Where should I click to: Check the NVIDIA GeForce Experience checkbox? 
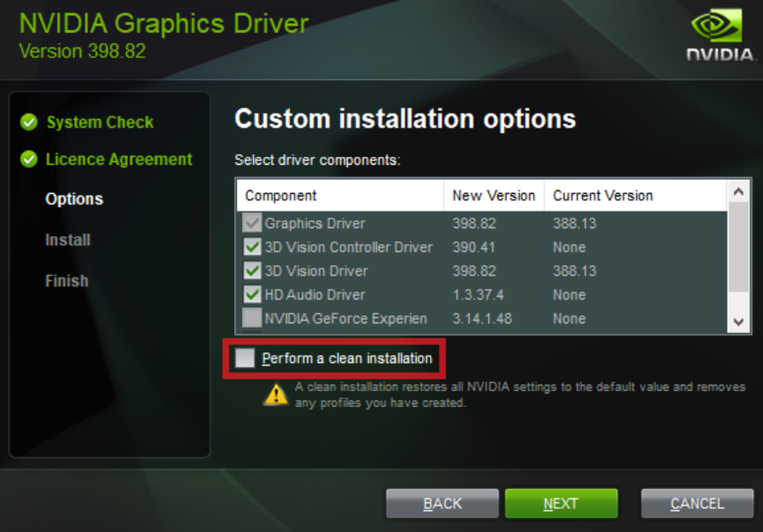(x=252, y=318)
